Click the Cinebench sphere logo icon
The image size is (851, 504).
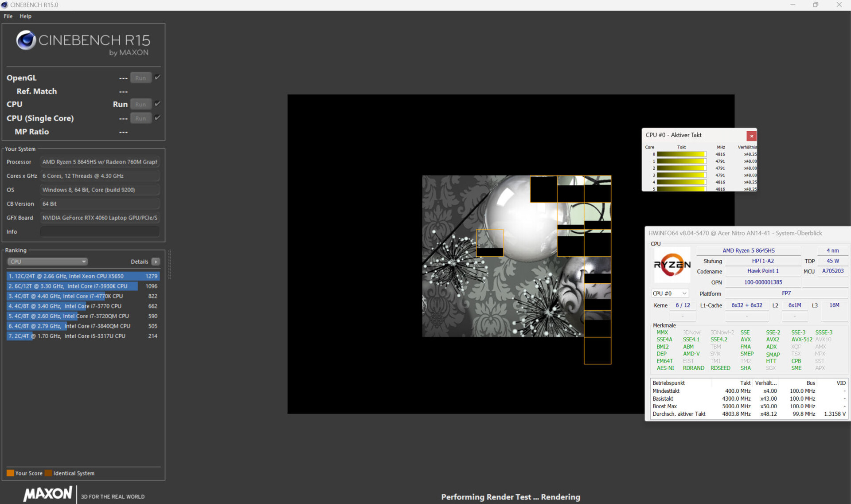coord(26,40)
